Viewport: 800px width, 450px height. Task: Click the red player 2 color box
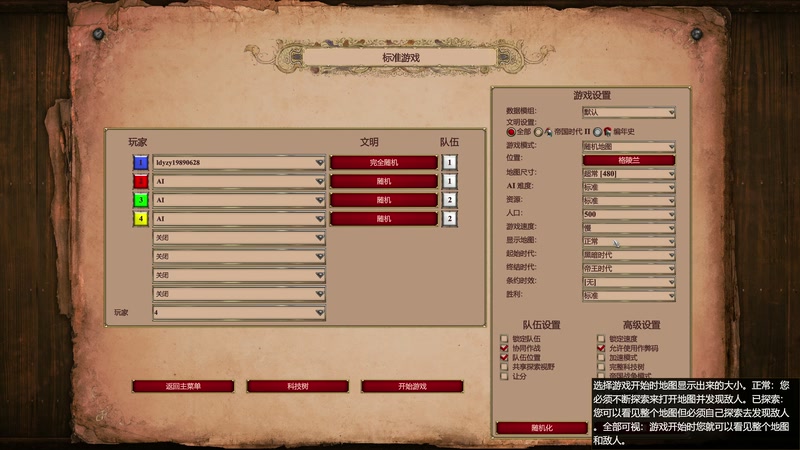click(140, 181)
